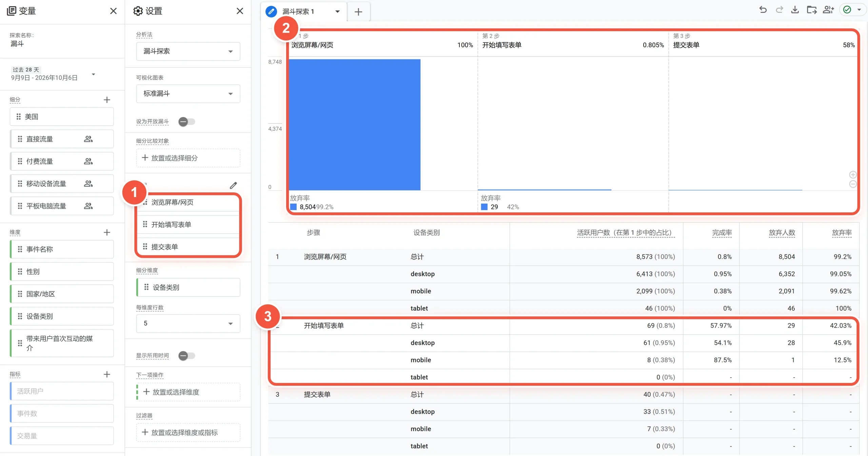Click the add-users share icon
The height and width of the screenshot is (456, 868).
tap(828, 10)
